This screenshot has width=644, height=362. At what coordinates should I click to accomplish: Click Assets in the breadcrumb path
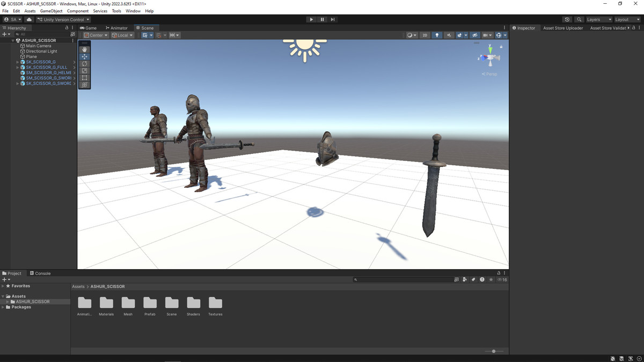(x=78, y=286)
